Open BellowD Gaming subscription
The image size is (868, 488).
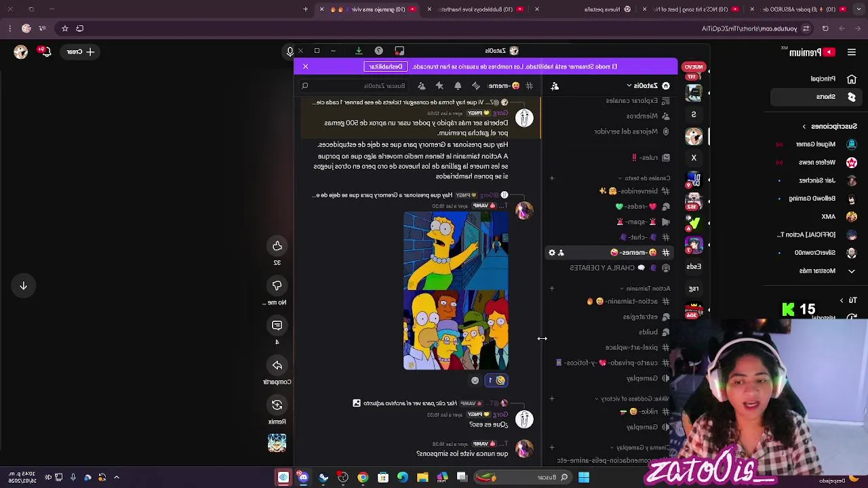[x=816, y=199]
